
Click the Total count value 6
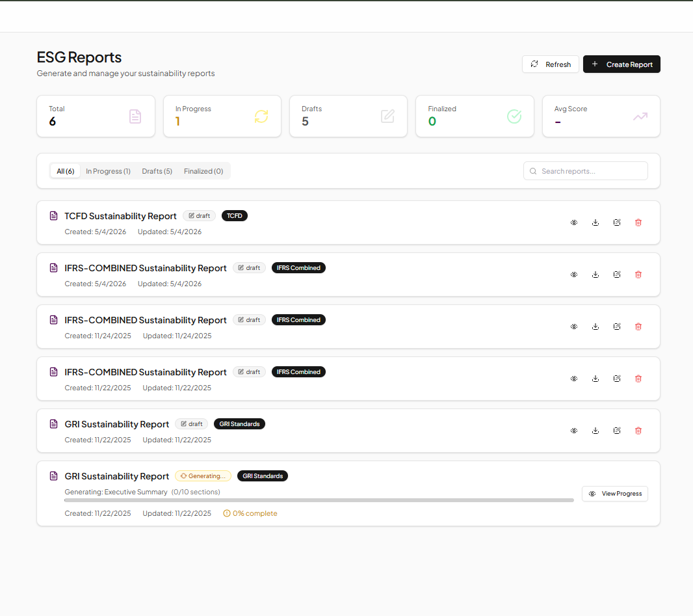tap(52, 122)
